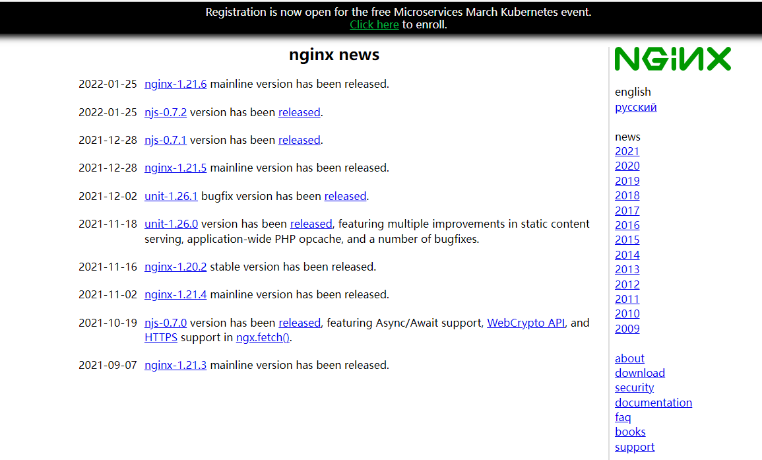Open the nginx-1.21.4 link
The image size is (762, 460).
[x=175, y=294]
